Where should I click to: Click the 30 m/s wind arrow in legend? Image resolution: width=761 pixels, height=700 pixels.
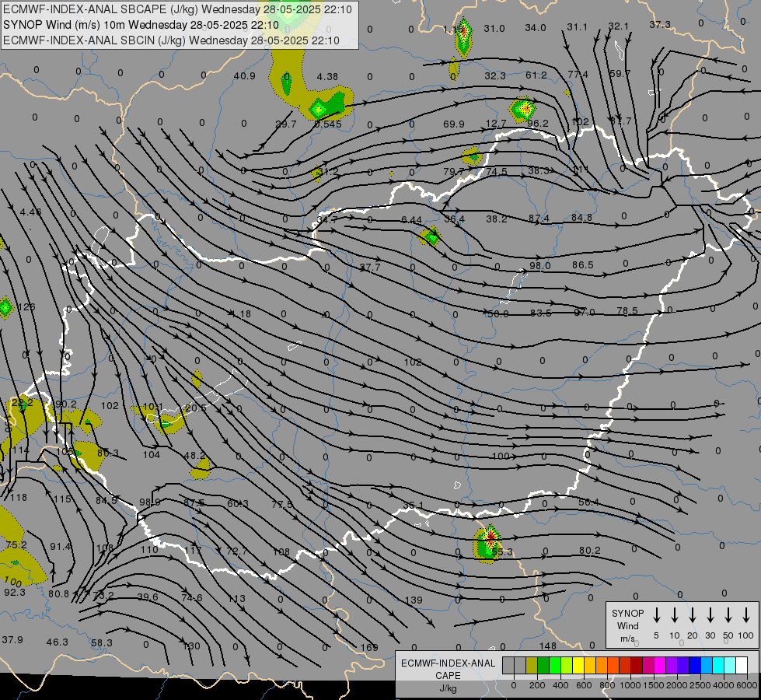[x=710, y=615]
